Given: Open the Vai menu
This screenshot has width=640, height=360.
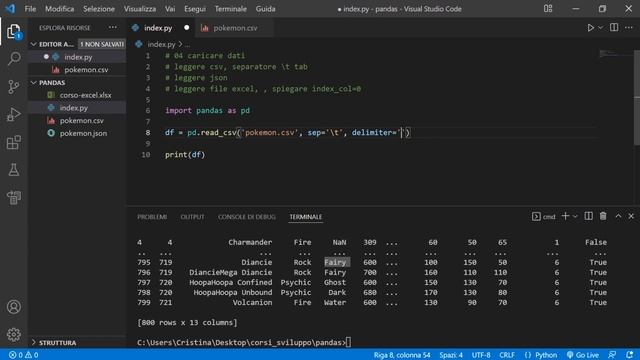Looking at the screenshot, I should point(170,9).
